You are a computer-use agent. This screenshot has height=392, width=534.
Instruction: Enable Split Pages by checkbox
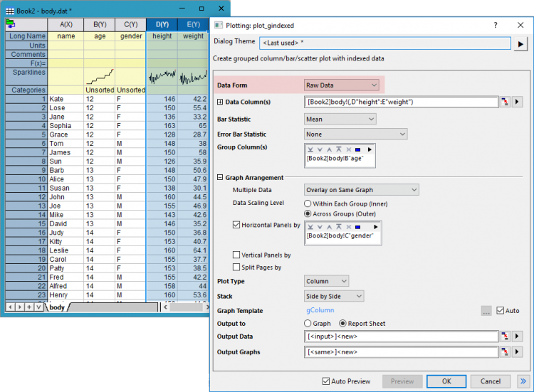tap(236, 267)
